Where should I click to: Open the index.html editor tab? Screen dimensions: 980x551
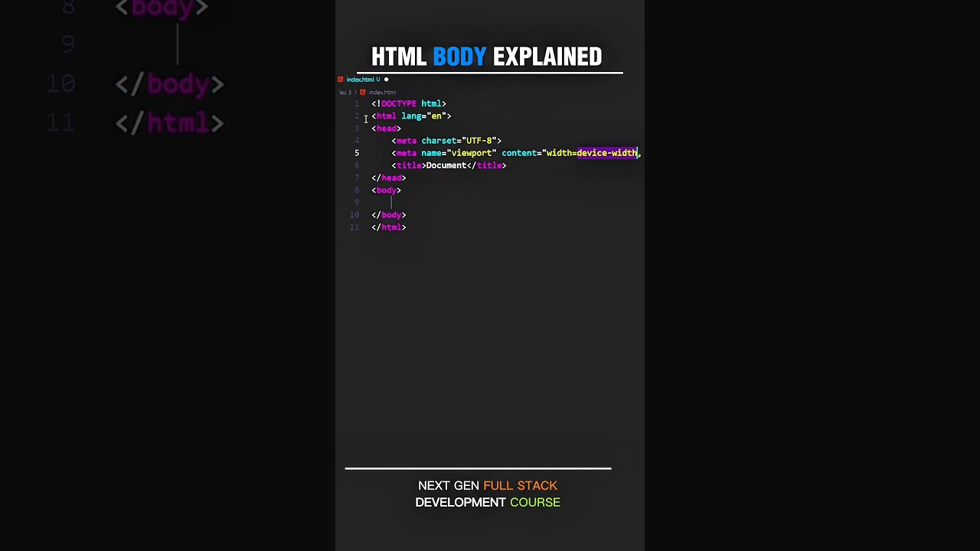(364, 80)
